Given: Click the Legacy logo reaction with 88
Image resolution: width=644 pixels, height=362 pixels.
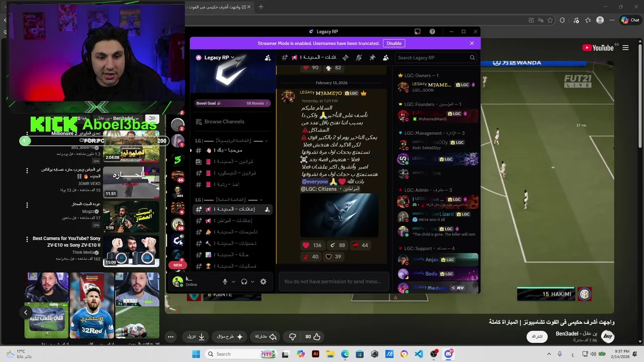Looking at the screenshot, I should [338, 245].
